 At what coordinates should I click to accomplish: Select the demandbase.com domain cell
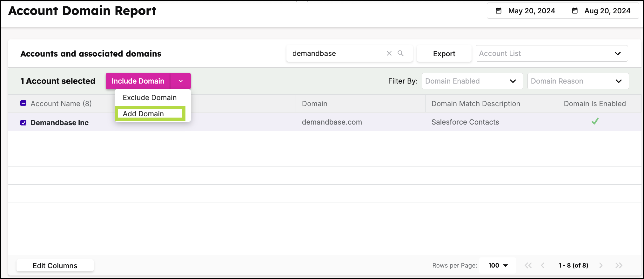pyautogui.click(x=332, y=122)
